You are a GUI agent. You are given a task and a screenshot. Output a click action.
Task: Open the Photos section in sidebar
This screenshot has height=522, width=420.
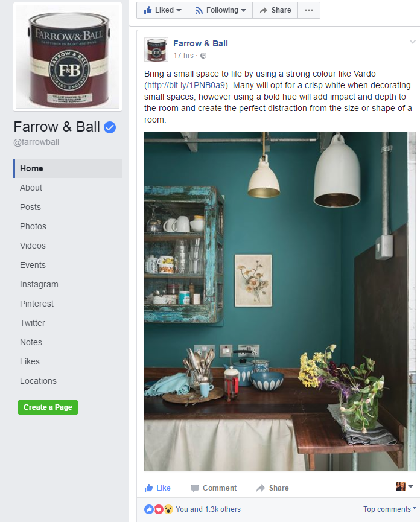[x=33, y=226]
